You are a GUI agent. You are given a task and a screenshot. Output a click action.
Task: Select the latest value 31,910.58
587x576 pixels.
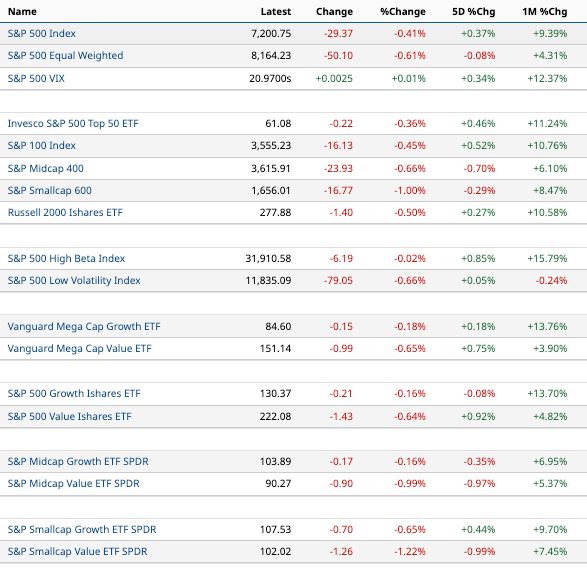pos(268,258)
